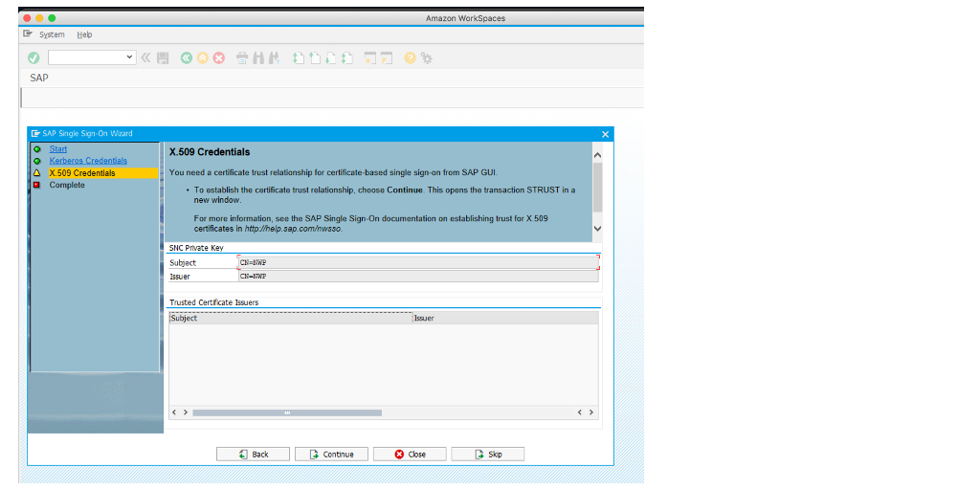Viewport: 980px width, 490px height.
Task: Click the Skip button in wizard
Action: pyautogui.click(x=487, y=455)
